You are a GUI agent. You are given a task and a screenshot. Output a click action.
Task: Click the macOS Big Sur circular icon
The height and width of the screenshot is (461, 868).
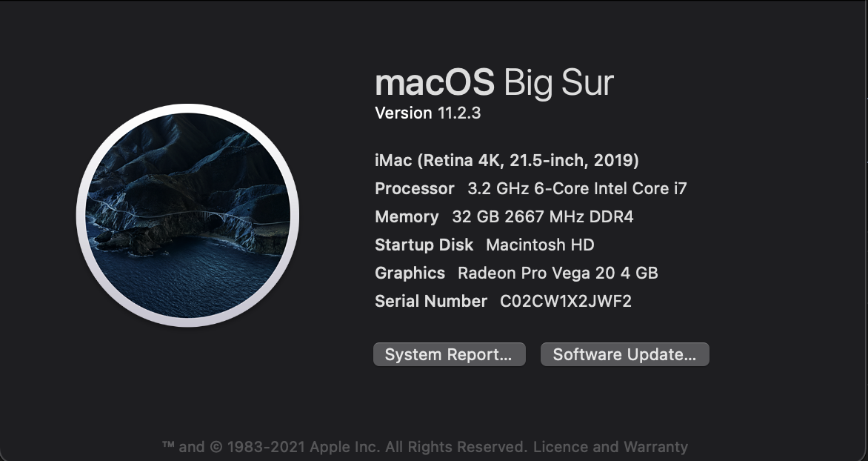pyautogui.click(x=187, y=215)
